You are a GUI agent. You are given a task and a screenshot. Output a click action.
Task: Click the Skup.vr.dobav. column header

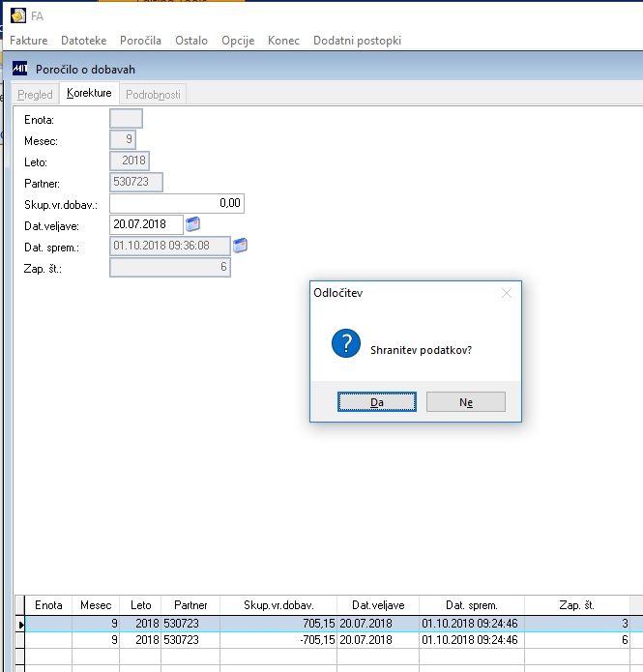click(x=278, y=605)
